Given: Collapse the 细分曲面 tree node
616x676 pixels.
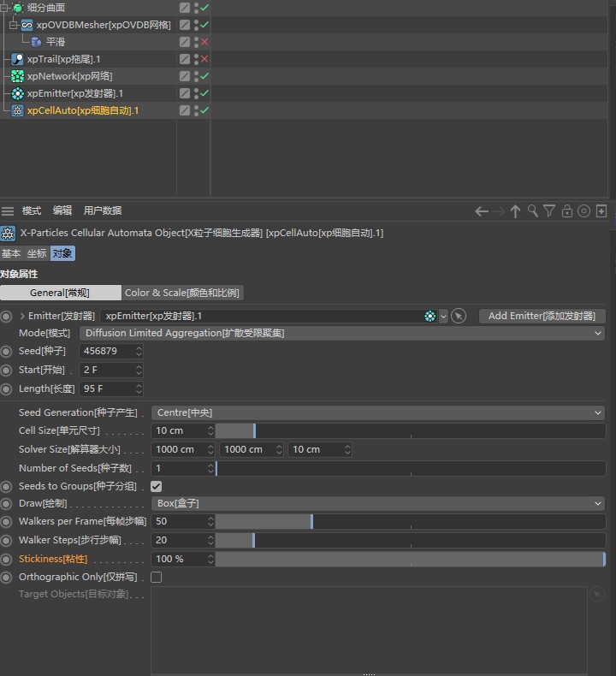Looking at the screenshot, I should [x=4, y=8].
